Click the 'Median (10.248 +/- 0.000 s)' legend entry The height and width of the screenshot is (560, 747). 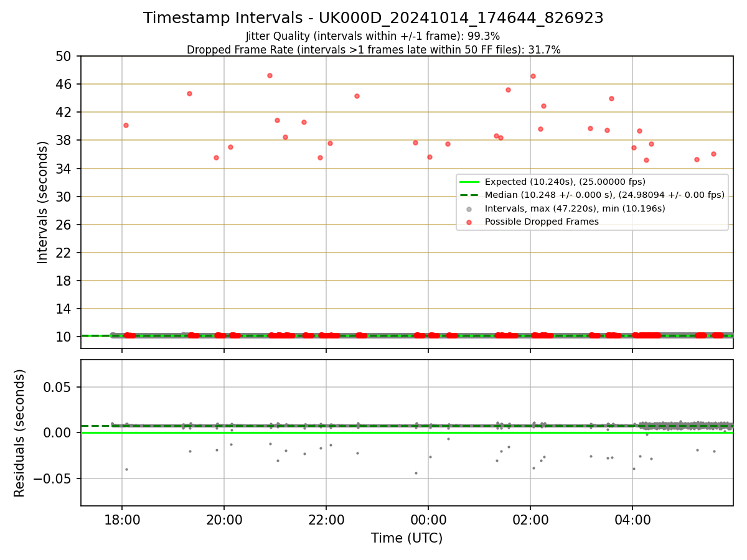[x=604, y=195]
